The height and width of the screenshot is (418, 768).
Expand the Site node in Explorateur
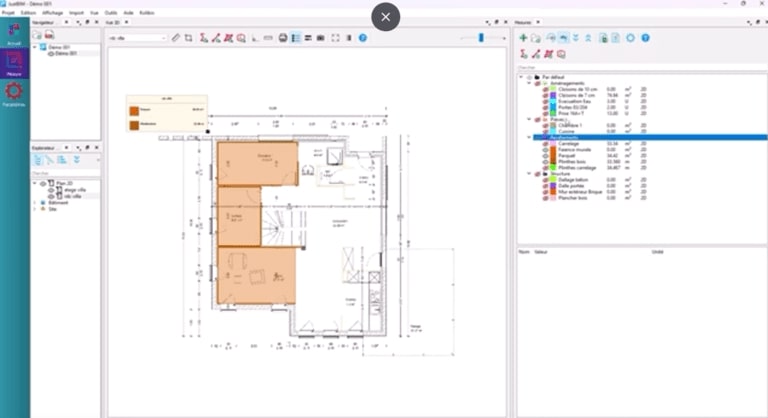(x=35, y=209)
